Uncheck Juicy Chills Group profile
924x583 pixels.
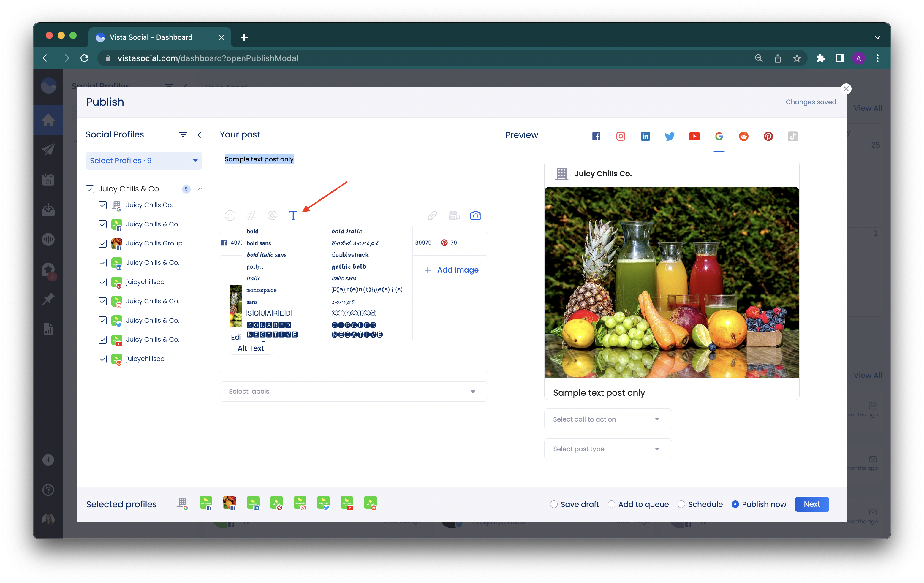(x=102, y=243)
